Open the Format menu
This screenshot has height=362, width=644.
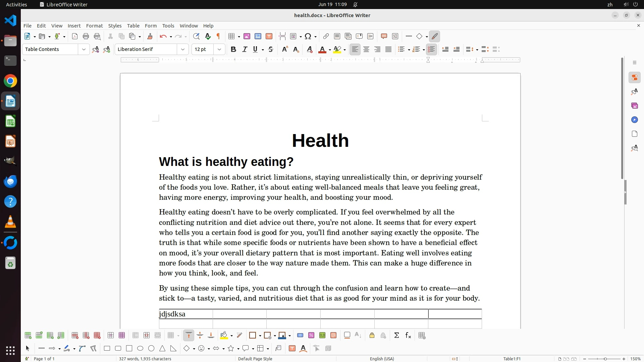(94, 26)
